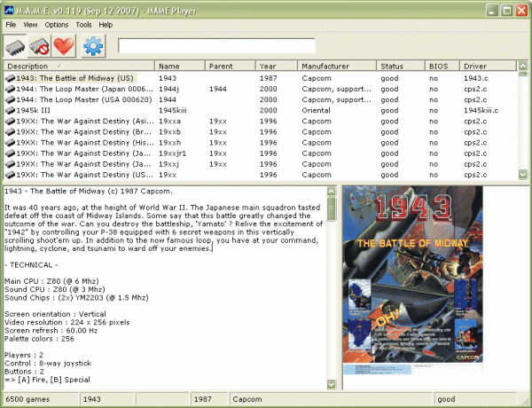Viewport: 532px width, 408px height.
Task: Sort list by Parent column header
Action: (230, 66)
